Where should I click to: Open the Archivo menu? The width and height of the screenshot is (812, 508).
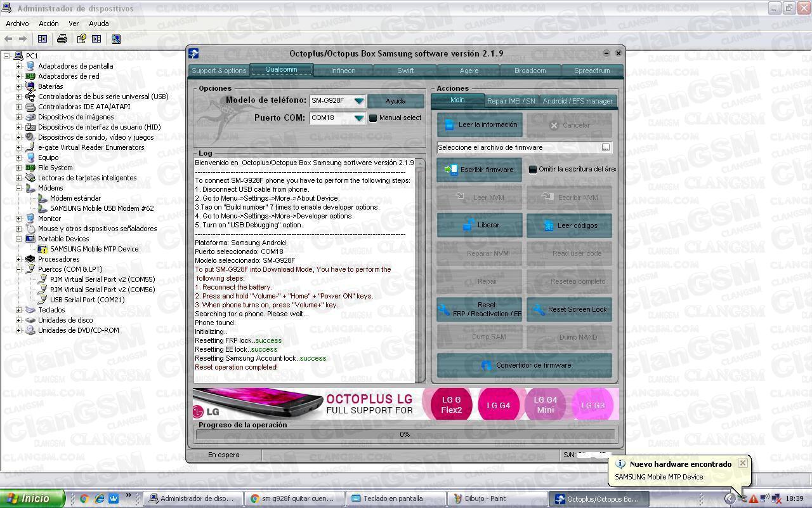(17, 23)
